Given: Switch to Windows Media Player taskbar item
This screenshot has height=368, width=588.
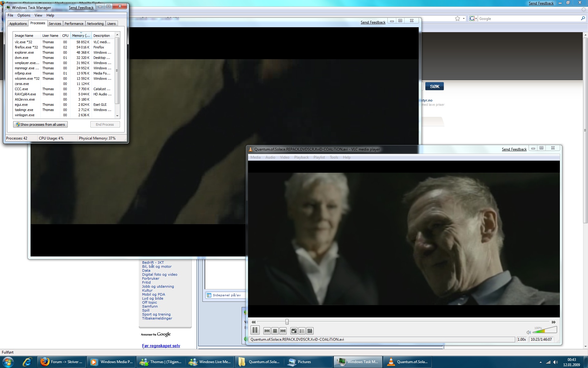Looking at the screenshot, I should [x=111, y=362].
